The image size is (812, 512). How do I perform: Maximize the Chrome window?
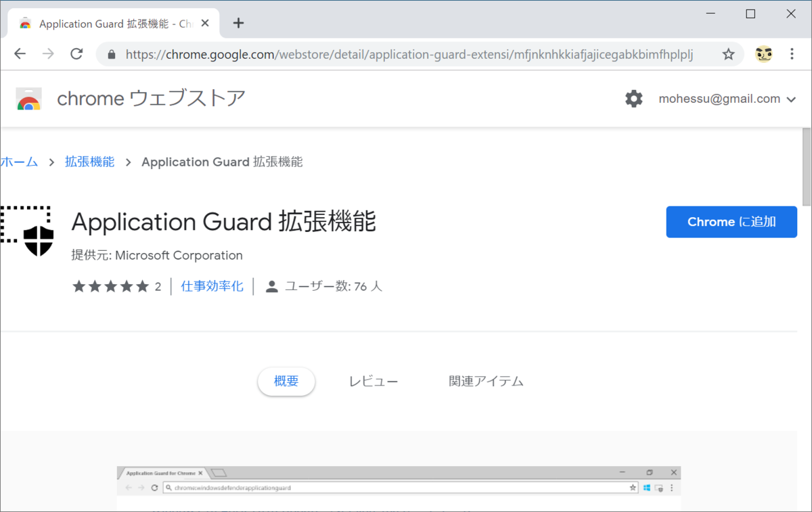pyautogui.click(x=750, y=14)
